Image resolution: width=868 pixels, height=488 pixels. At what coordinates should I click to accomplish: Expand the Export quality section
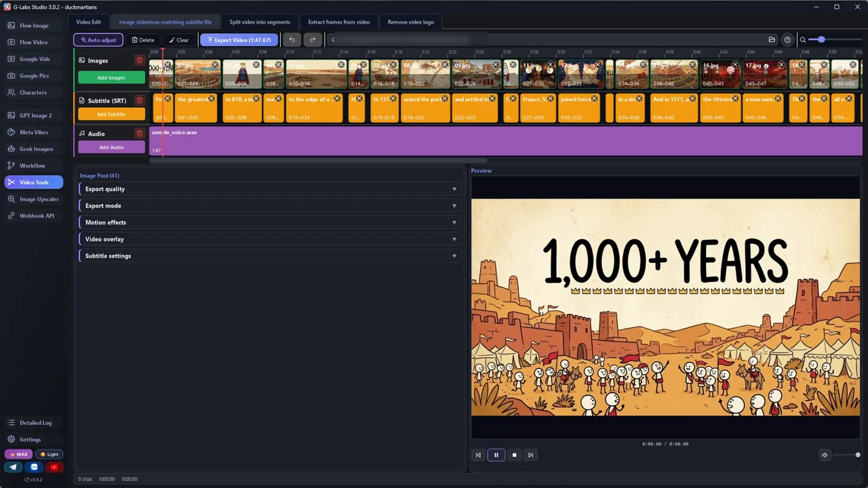[x=270, y=189]
